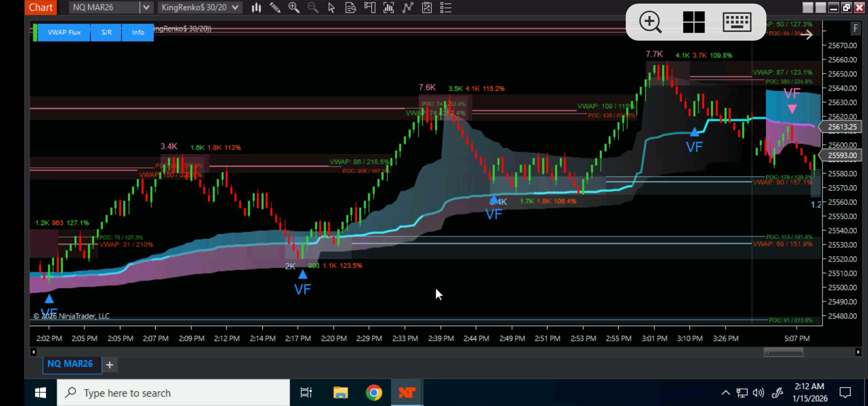The width and height of the screenshot is (868, 406).
Task: Toggle the S/R overlay button
Action: tap(106, 32)
